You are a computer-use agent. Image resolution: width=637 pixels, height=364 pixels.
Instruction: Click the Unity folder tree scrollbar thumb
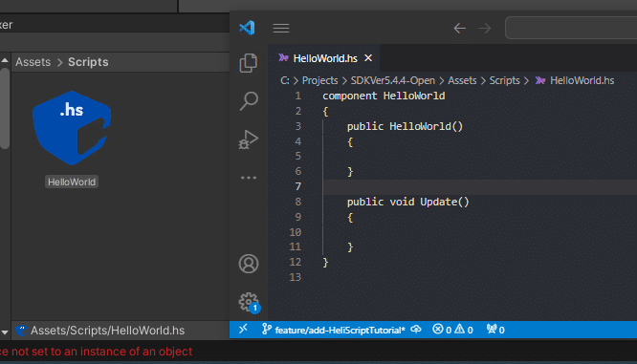point(5,108)
